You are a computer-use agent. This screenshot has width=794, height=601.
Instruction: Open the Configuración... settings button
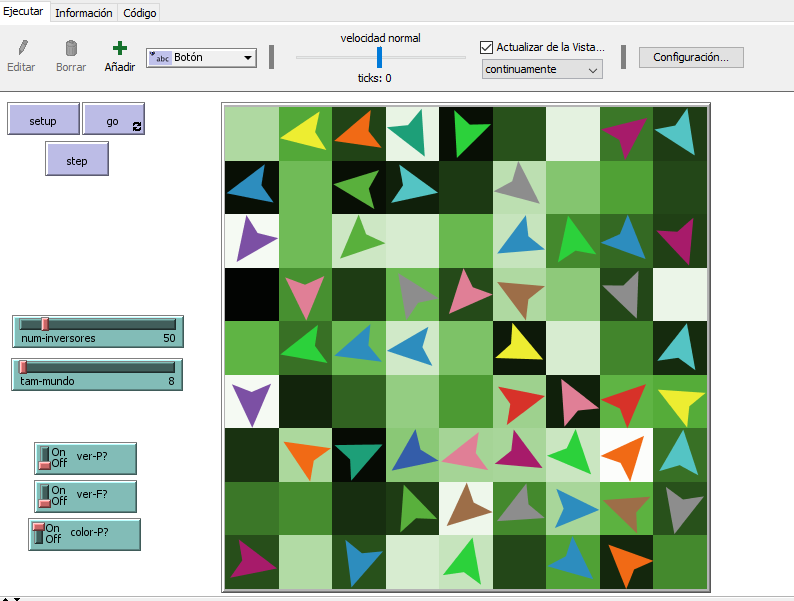(x=691, y=57)
